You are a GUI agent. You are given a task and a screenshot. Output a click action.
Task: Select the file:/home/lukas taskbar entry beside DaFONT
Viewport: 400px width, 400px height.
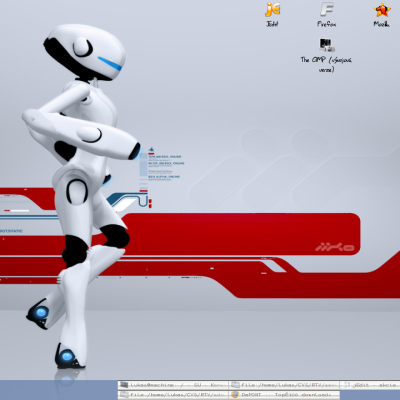[x=173, y=395]
